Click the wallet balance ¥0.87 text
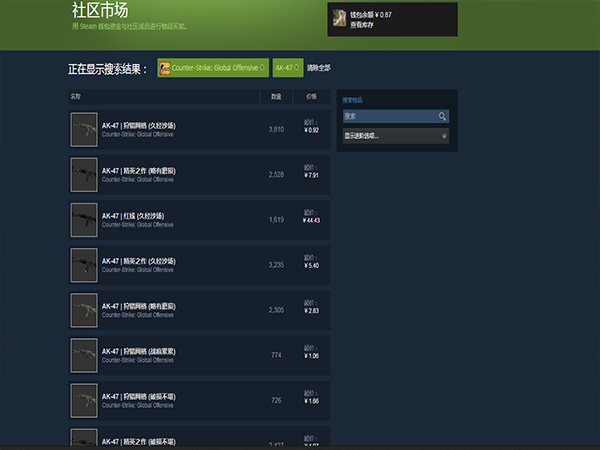Image resolution: width=600 pixels, height=450 pixels. [x=371, y=15]
